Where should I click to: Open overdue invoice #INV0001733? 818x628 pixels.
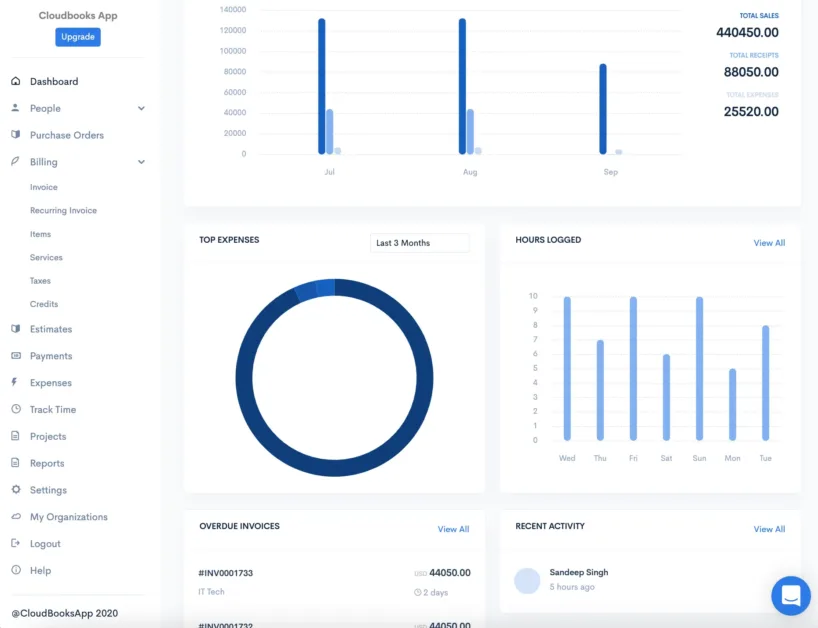(x=225, y=573)
